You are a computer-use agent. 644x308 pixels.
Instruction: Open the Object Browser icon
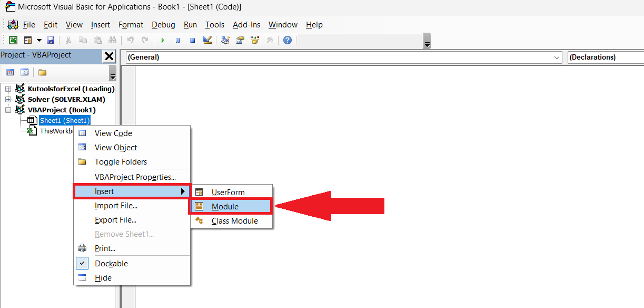click(x=254, y=40)
